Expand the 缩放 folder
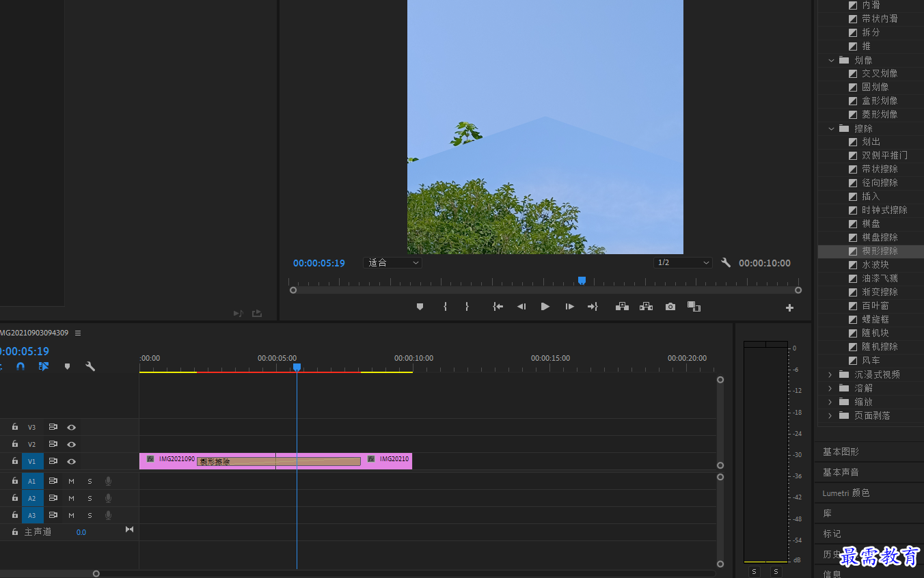 (830, 402)
